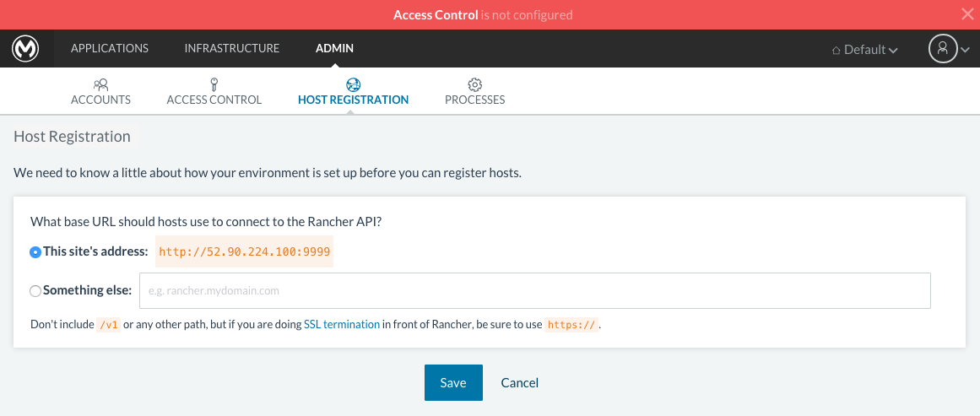Switch to the Access Control tab
This screenshot has width=980, height=416.
point(214,92)
